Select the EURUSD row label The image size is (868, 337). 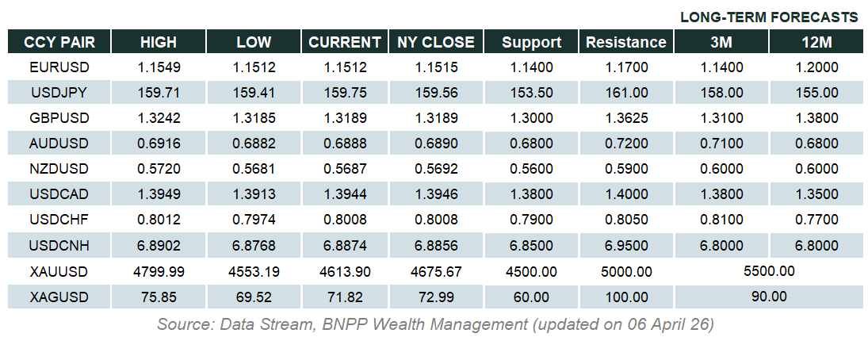(x=58, y=67)
